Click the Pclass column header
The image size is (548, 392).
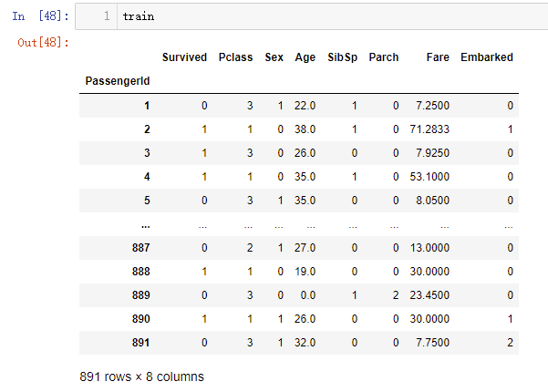pyautogui.click(x=235, y=57)
